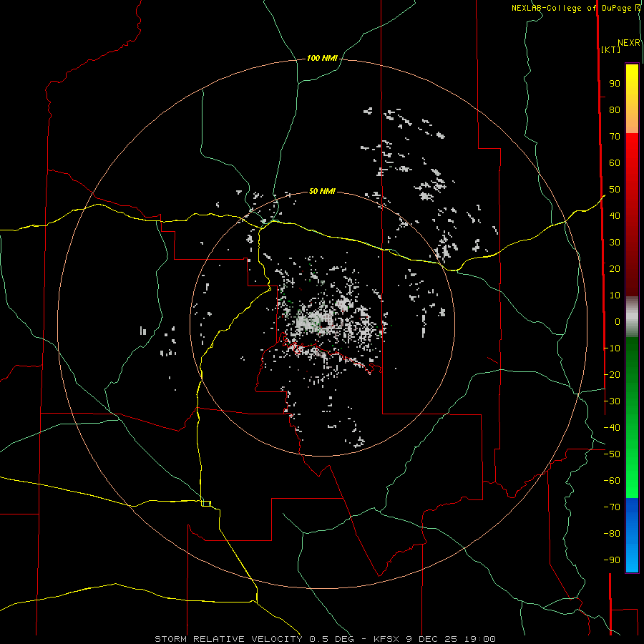This screenshot has height=644, width=644.
Task: Click the -60 label on velocity scale
Action: coord(612,481)
